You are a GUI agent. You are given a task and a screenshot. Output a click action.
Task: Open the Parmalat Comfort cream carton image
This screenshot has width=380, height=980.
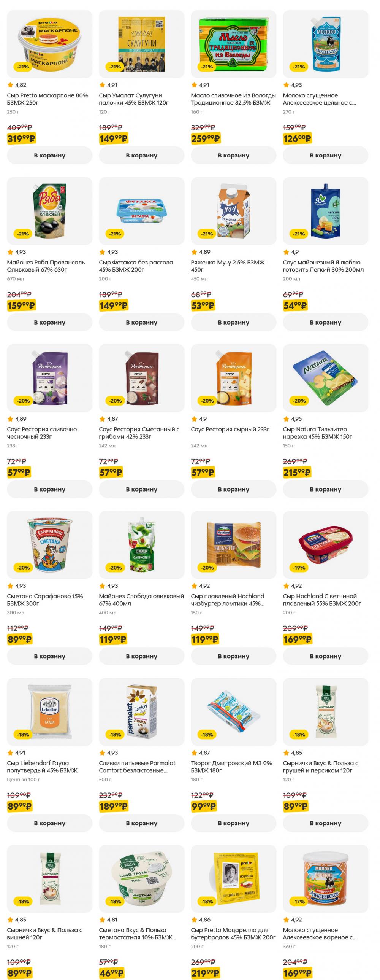141,712
